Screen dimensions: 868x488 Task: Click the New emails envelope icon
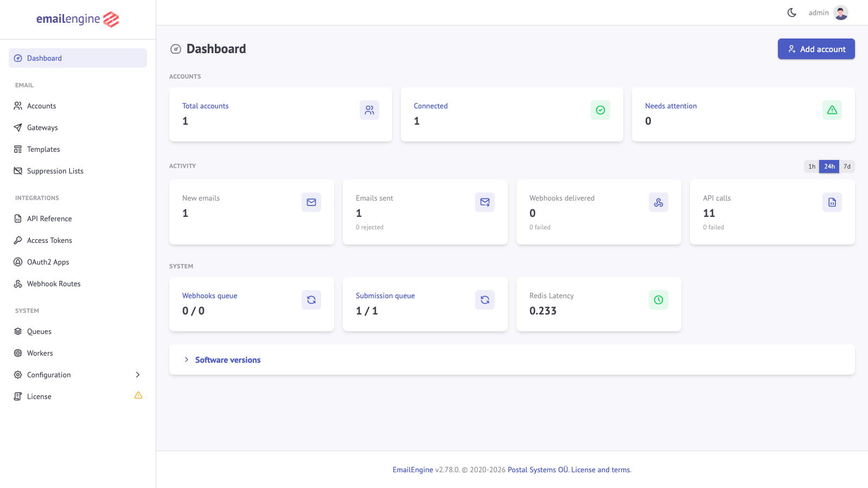311,202
